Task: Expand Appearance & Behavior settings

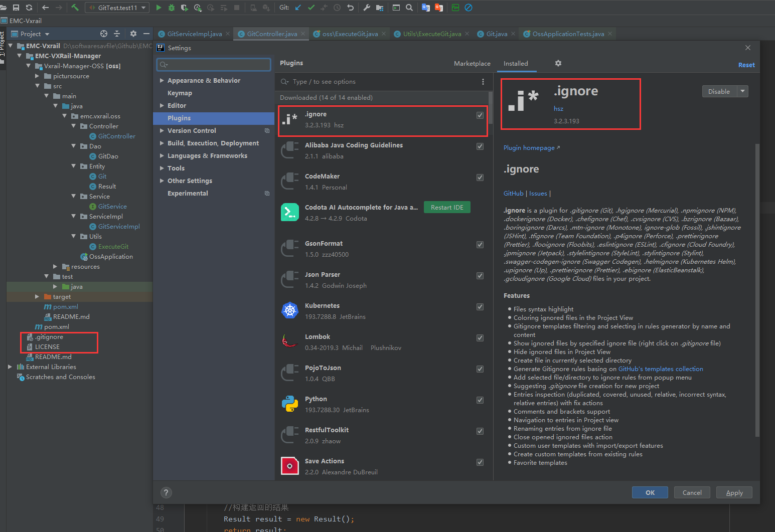Action: coord(162,80)
